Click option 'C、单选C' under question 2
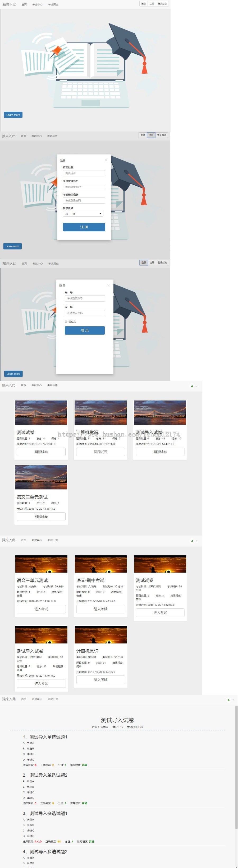238x868 pixels. [28, 792]
